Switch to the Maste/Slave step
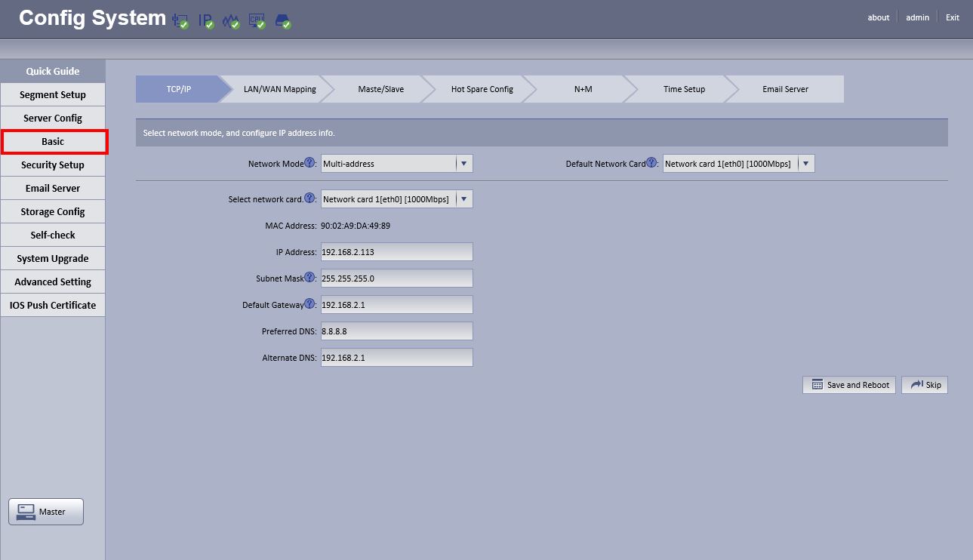Image resolution: width=973 pixels, height=560 pixels. point(380,89)
